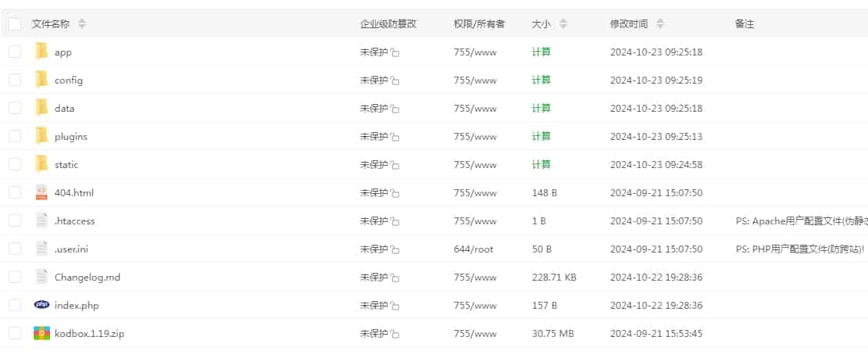Image resolution: width=868 pixels, height=362 pixels.
Task: Sort by 修改时间 column arrows
Action: [x=660, y=24]
